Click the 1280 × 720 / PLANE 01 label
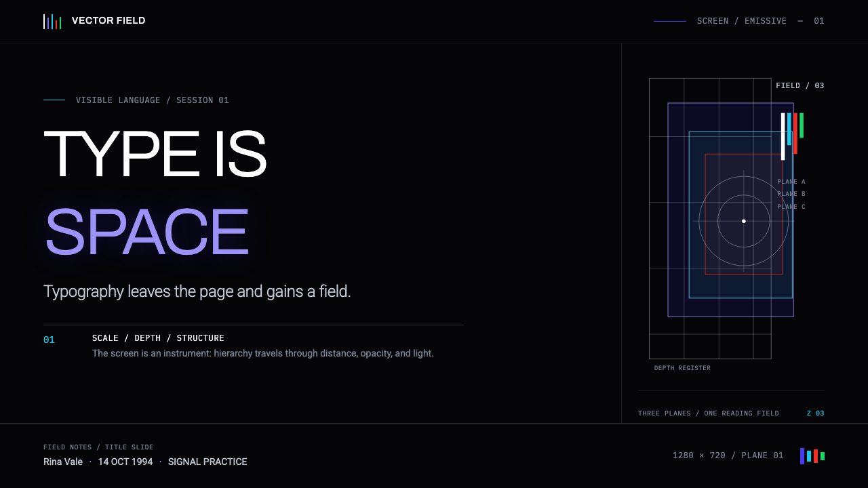 click(728, 455)
